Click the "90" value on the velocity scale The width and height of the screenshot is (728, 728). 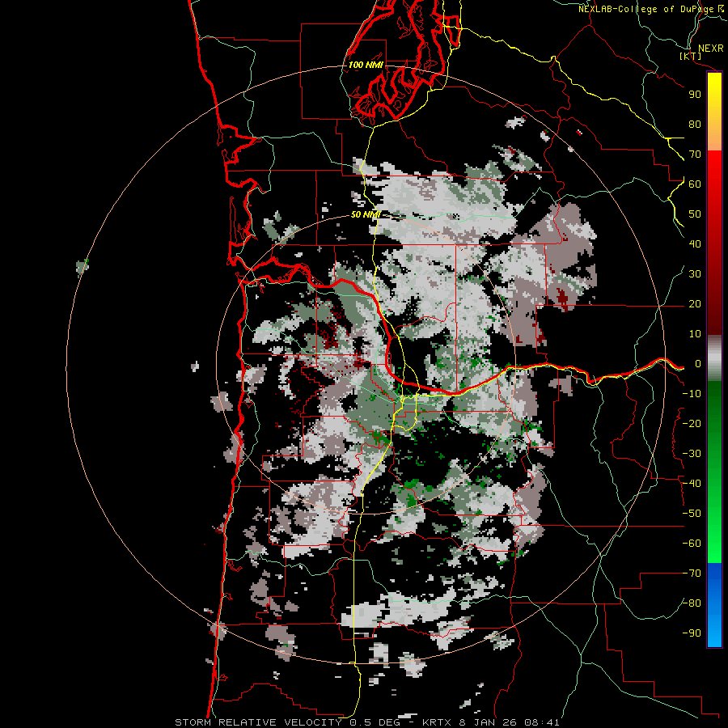pyautogui.click(x=695, y=95)
